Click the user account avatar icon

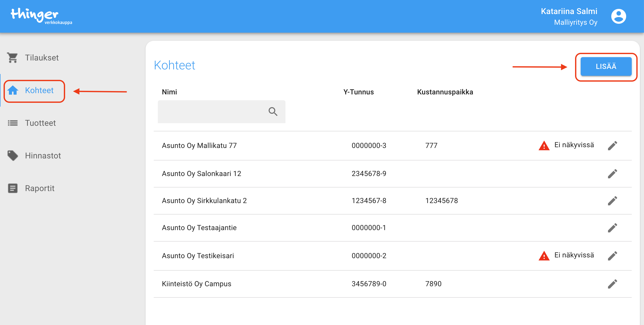point(618,16)
